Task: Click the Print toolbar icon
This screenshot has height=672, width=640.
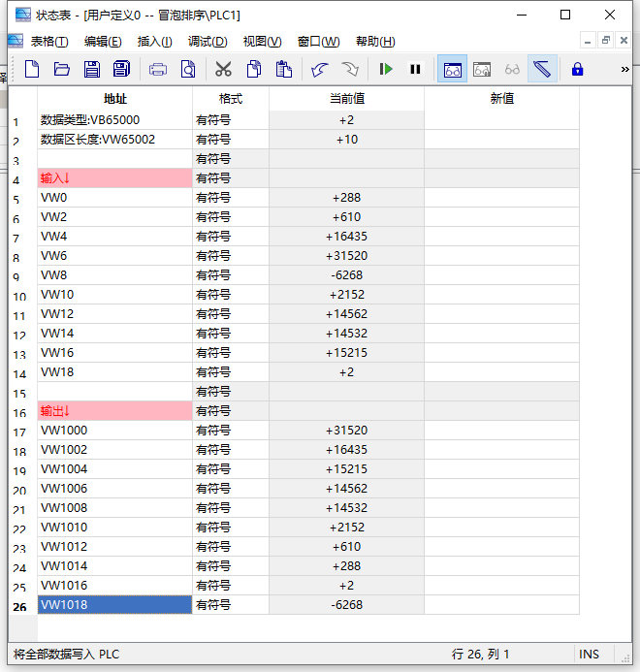Action: pos(158,69)
